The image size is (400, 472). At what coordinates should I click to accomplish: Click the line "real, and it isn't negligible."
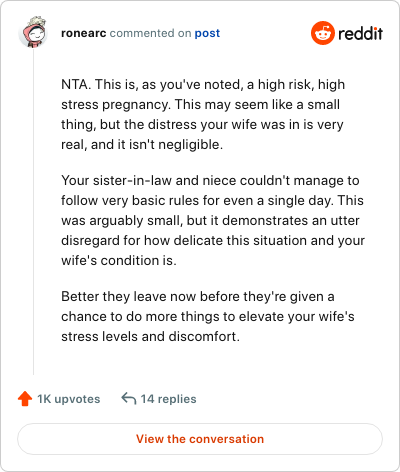click(142, 145)
